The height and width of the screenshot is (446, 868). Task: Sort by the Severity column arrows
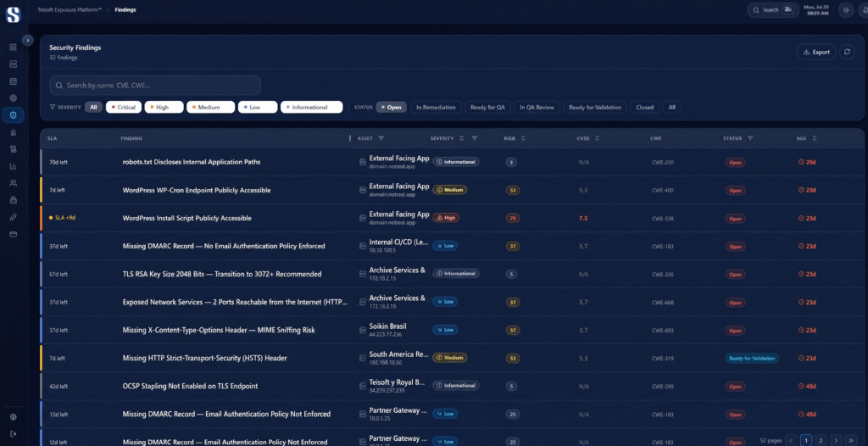[462, 138]
